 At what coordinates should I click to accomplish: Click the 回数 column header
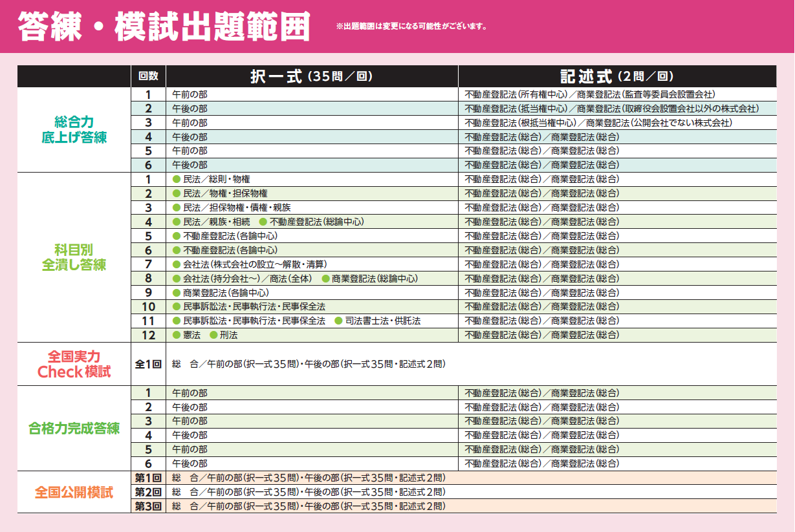click(148, 76)
